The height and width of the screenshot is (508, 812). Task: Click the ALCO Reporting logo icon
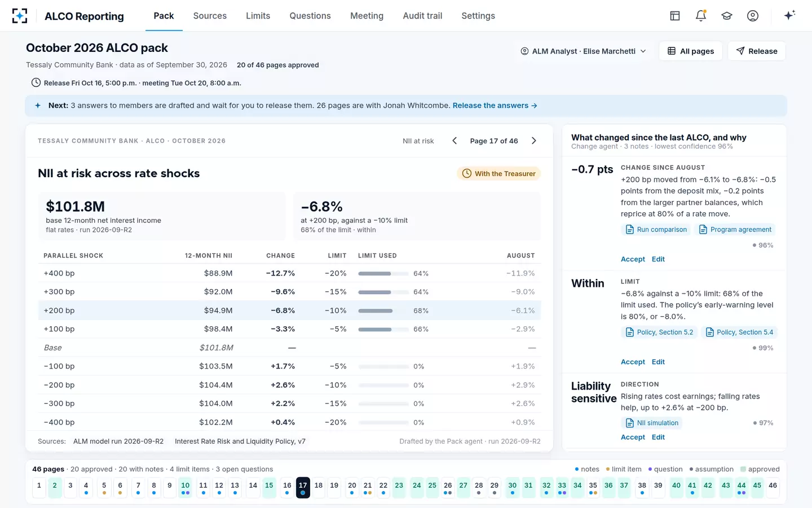20,16
